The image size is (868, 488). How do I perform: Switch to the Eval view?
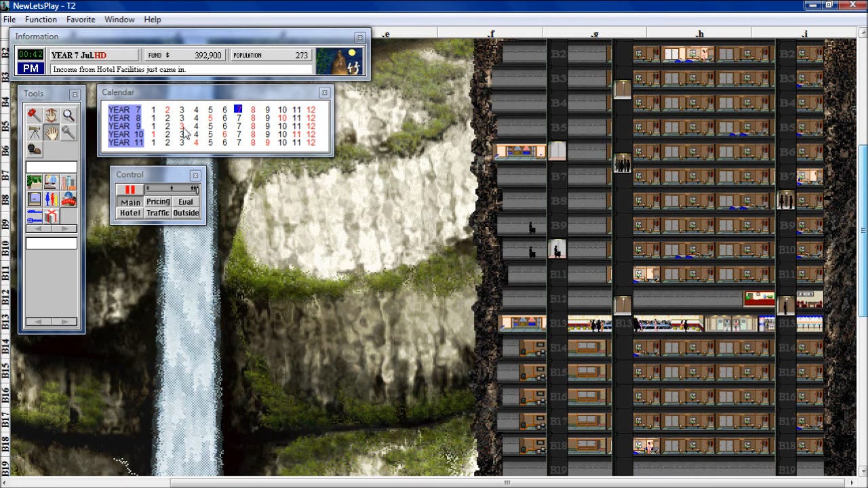coord(186,201)
